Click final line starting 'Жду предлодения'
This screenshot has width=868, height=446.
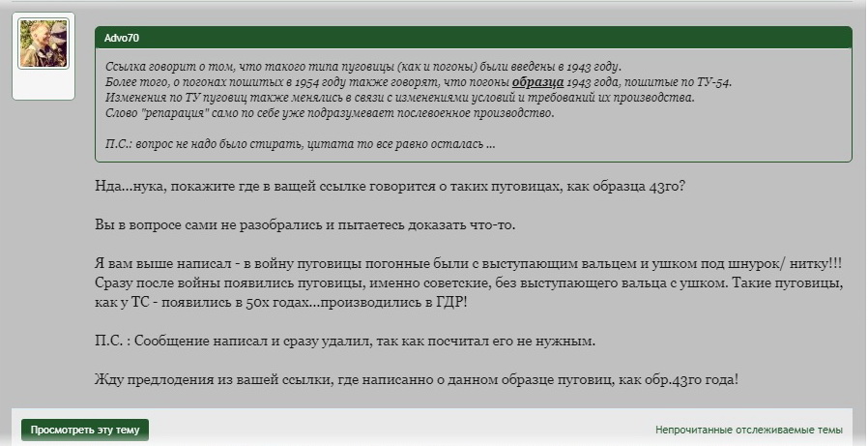tap(417, 380)
